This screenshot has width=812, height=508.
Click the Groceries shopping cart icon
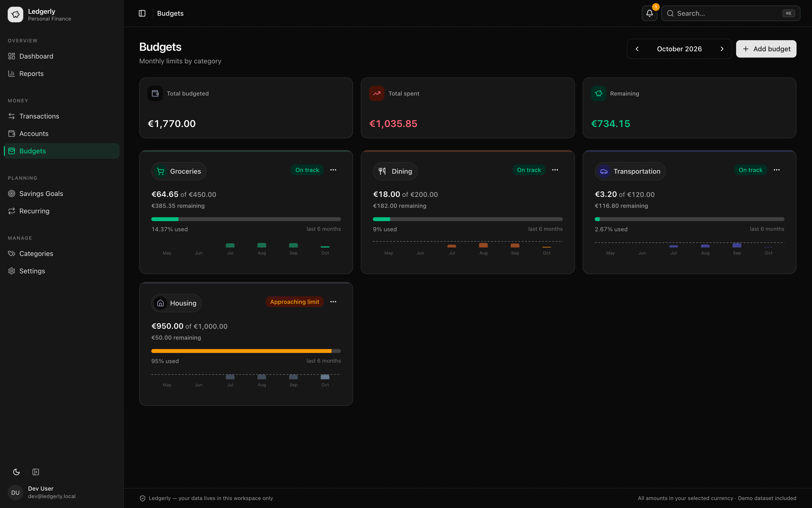pos(160,171)
